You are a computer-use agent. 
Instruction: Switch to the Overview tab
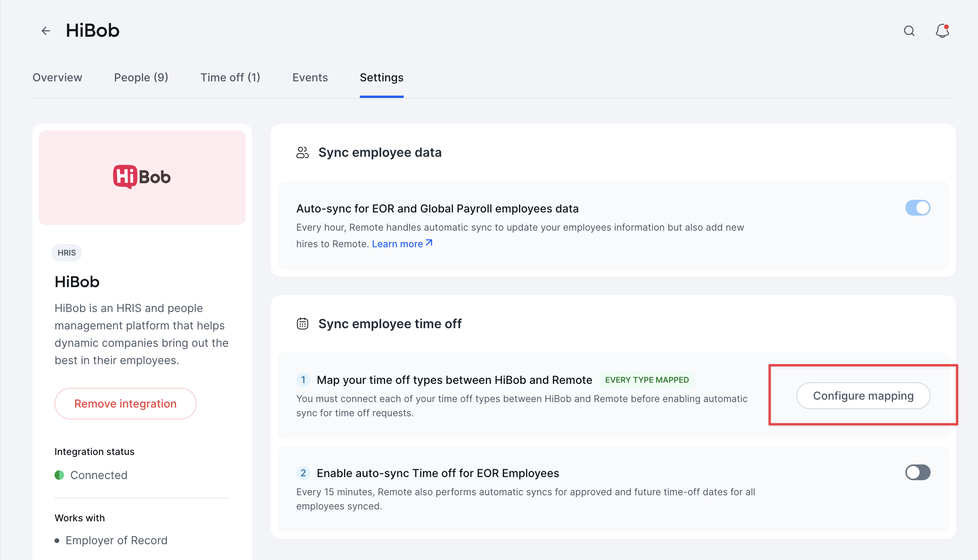(x=57, y=77)
